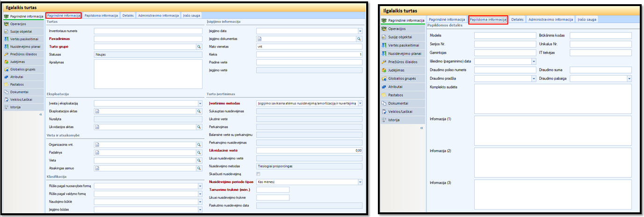644x217 pixels.
Task: Click Inventoriaus numeris input field
Action: 148,31
